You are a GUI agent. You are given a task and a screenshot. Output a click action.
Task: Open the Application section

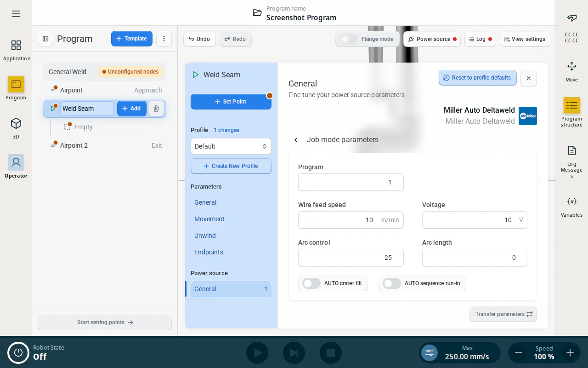(x=16, y=50)
